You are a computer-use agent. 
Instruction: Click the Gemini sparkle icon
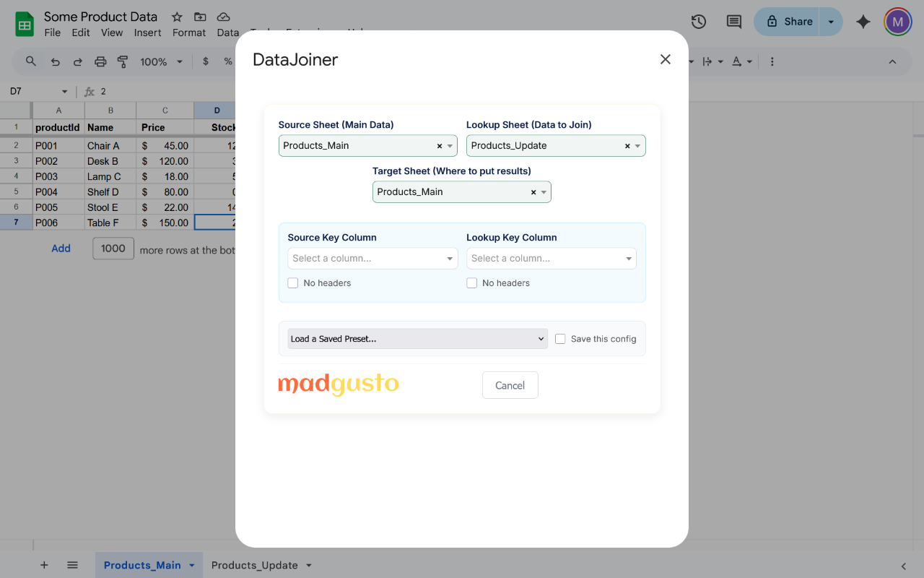coord(863,22)
